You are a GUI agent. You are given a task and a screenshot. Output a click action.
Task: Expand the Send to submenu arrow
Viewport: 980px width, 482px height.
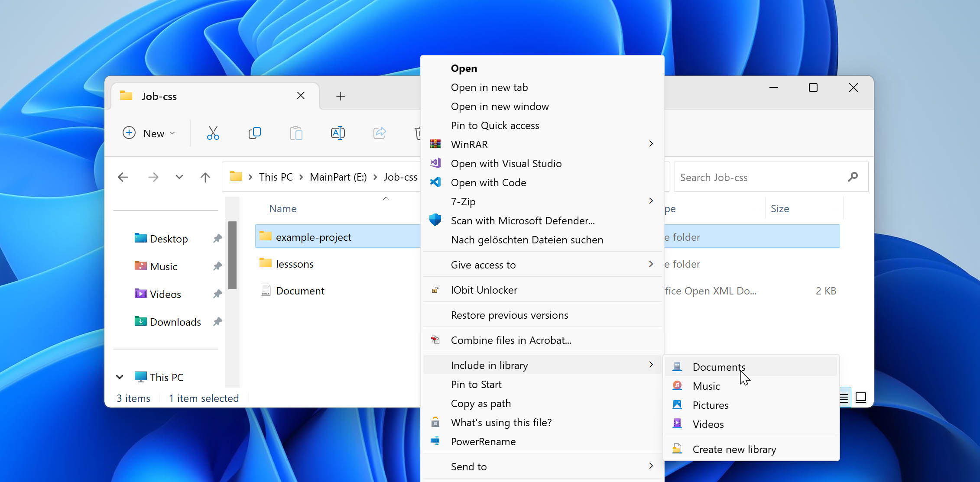pyautogui.click(x=651, y=466)
